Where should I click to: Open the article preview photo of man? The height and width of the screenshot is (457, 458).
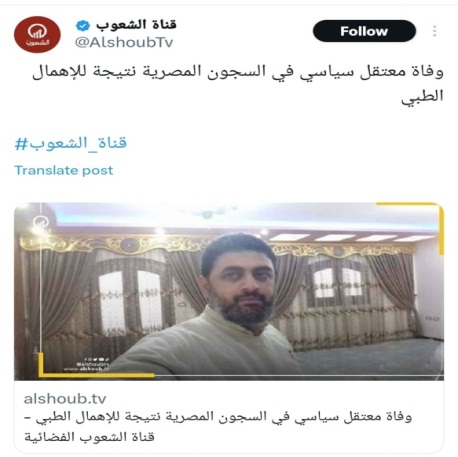coord(229,291)
